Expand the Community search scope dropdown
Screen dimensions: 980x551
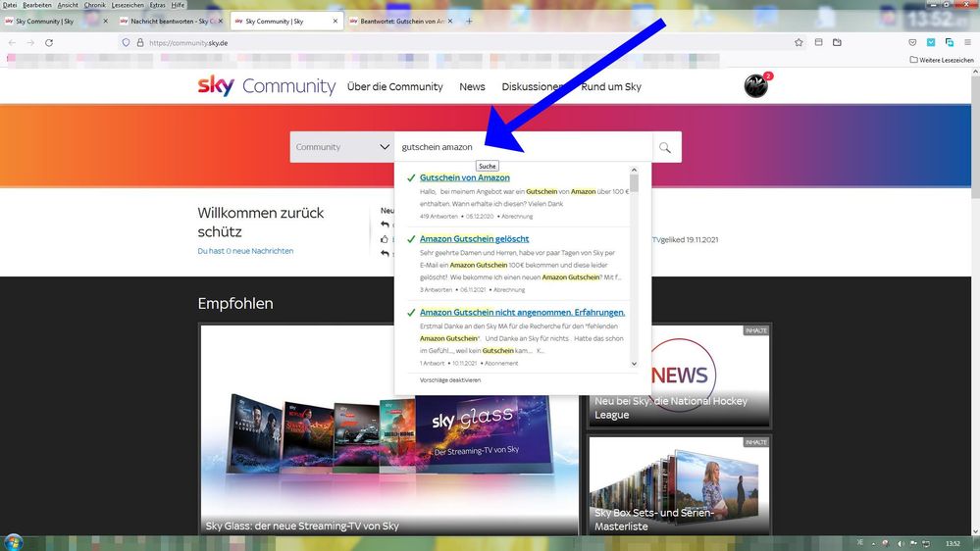342,147
